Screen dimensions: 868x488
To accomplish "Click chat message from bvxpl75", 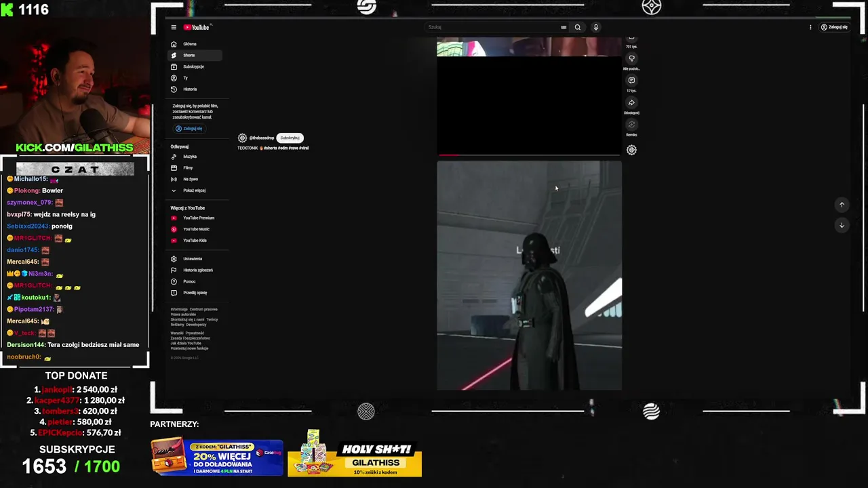I will [x=51, y=214].
